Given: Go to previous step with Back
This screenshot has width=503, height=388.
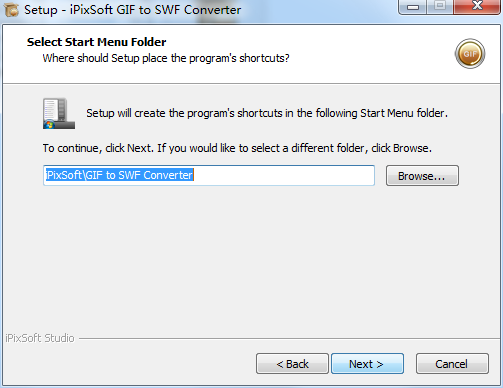Looking at the screenshot, I should coord(292,364).
